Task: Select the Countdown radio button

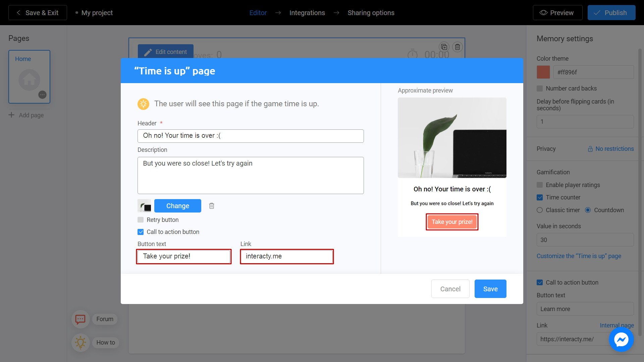Action: (589, 210)
